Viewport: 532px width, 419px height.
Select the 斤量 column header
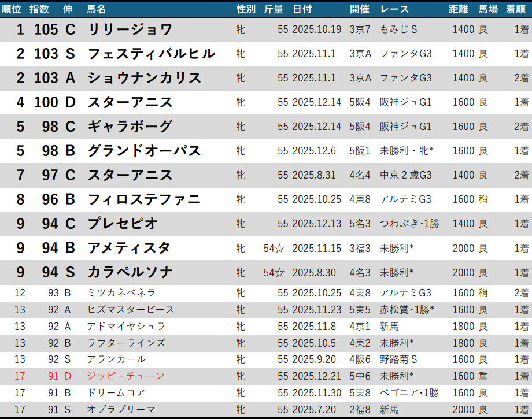point(274,9)
